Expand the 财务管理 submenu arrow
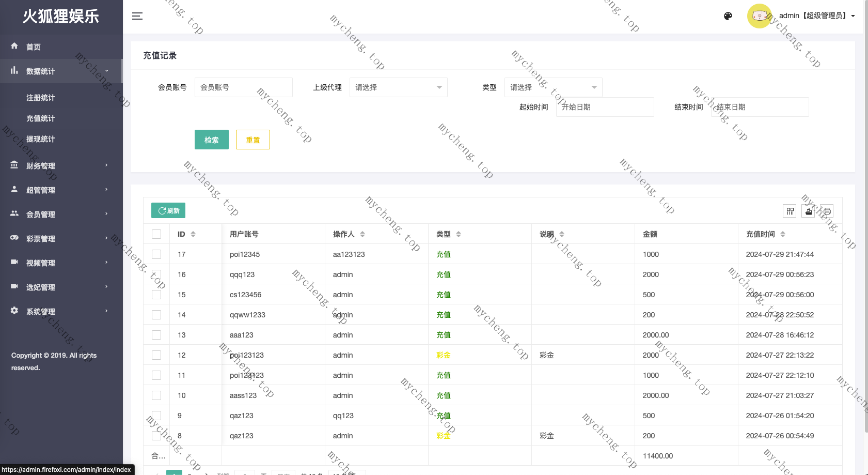868x475 pixels. [x=107, y=165]
